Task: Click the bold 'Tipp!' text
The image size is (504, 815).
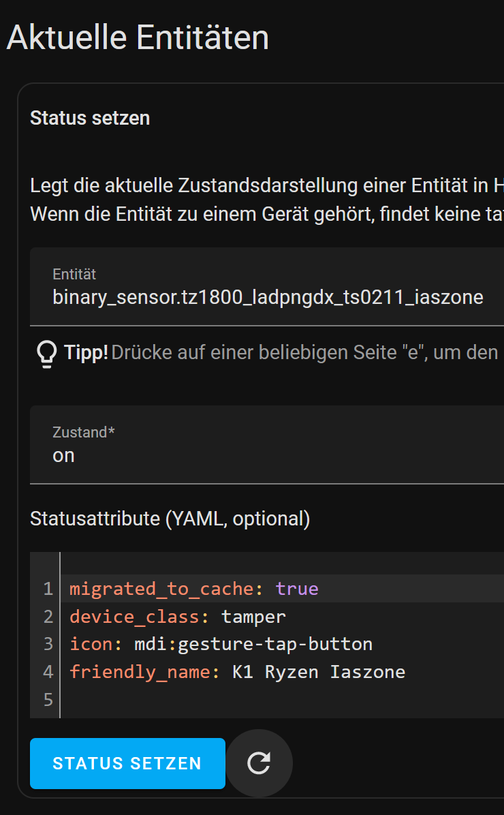Action: click(x=86, y=353)
